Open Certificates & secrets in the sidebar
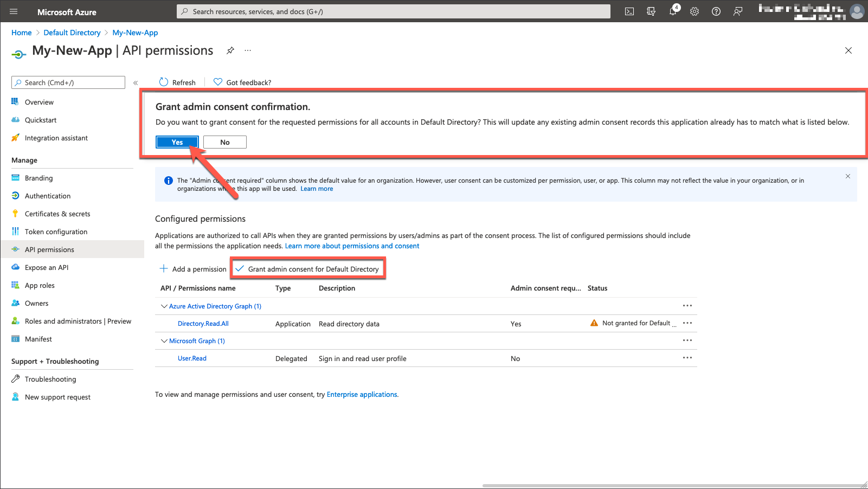Viewport: 868px width, 489px height. pos(57,214)
